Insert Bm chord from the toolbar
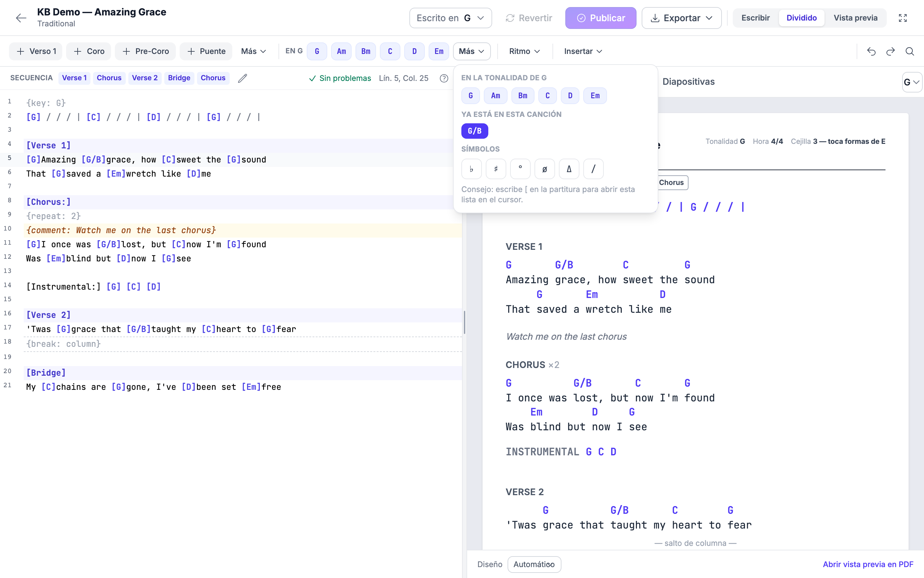The width and height of the screenshot is (924, 578). point(365,51)
